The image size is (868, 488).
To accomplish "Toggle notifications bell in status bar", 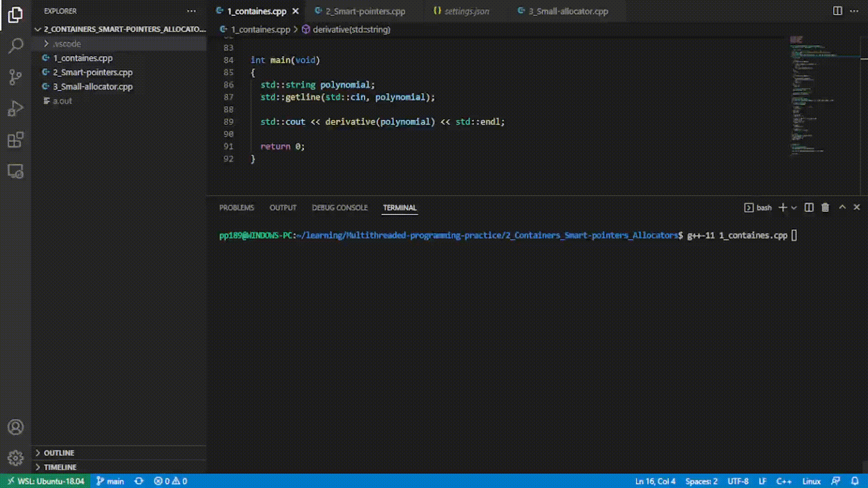I will (x=855, y=481).
